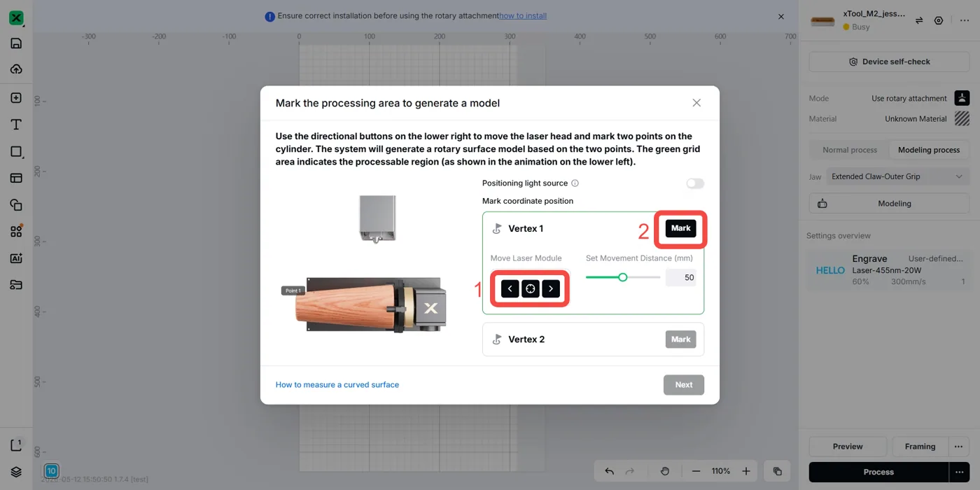Click the Set Movement Distance slider handle
This screenshot has height=490, width=980.
point(622,277)
